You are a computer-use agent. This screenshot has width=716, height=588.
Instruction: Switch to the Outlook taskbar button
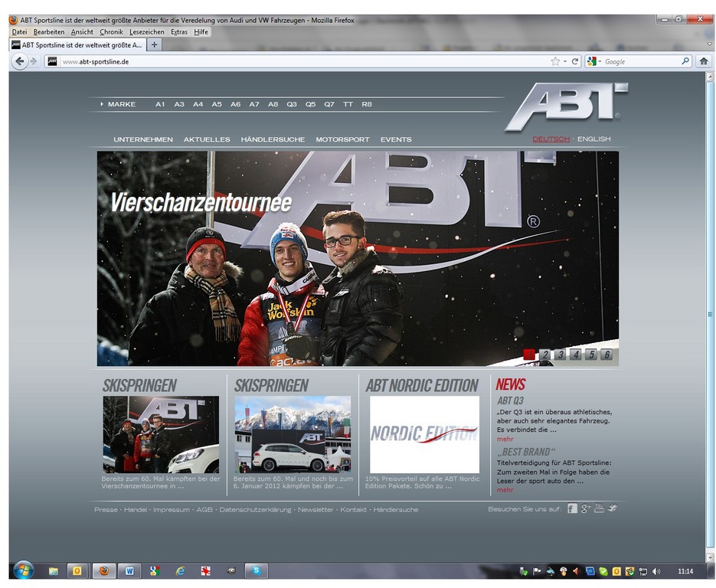click(77, 570)
